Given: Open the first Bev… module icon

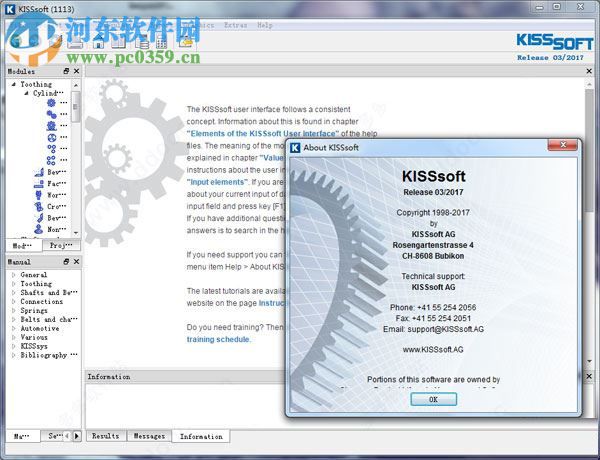Looking at the screenshot, I should pos(39,172).
